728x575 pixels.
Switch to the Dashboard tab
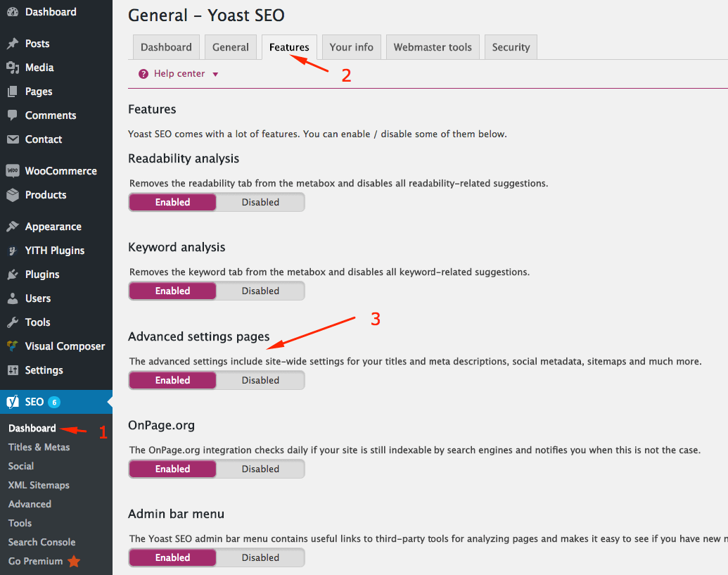pos(166,47)
